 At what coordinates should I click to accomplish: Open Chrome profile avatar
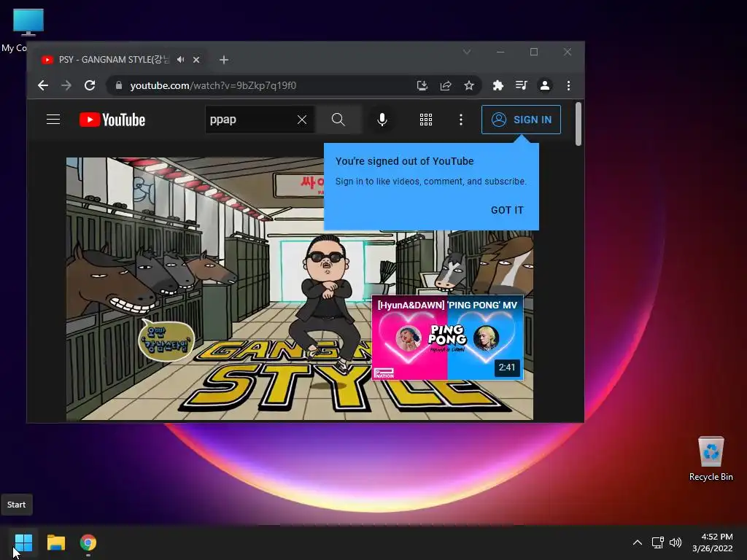[544, 86]
